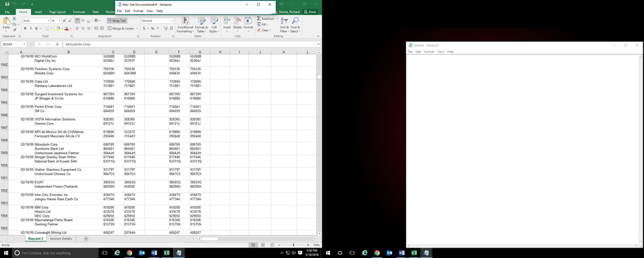
Task: Open Edit menu in New Text Documentreefef Notepad
Action: (x=128, y=11)
